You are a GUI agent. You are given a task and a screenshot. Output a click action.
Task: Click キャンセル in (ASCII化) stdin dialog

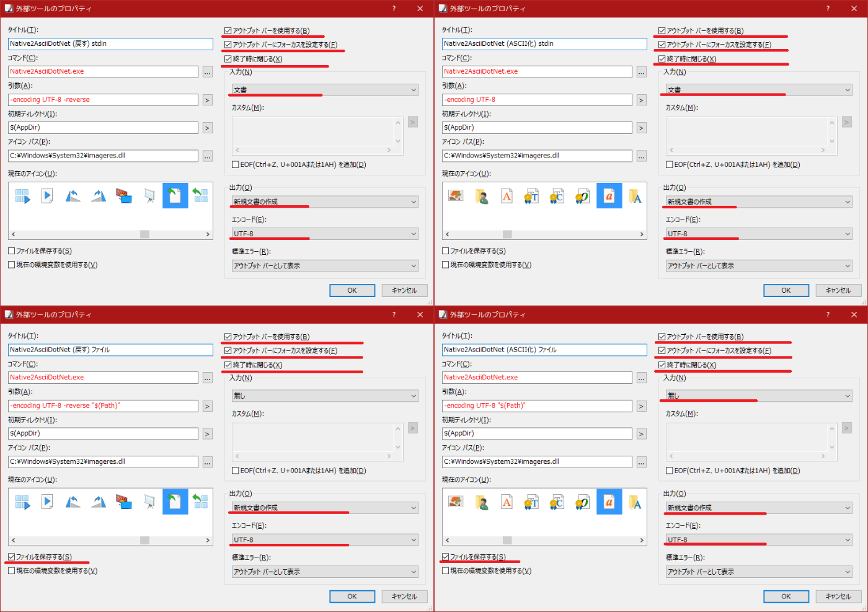(838, 290)
